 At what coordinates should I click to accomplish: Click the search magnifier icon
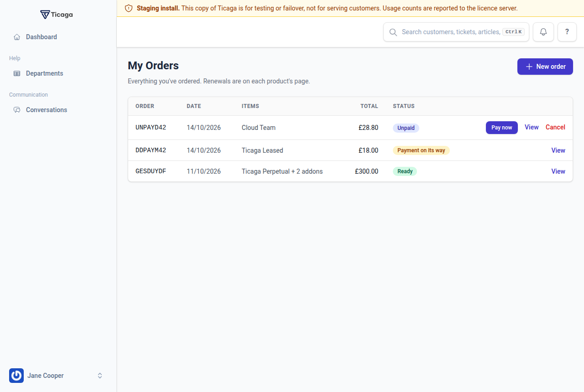[x=393, y=32]
